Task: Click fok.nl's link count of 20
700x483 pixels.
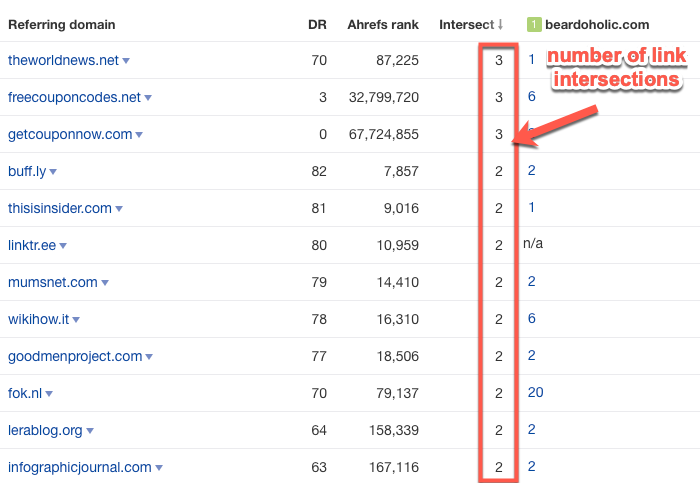Action: click(x=535, y=392)
